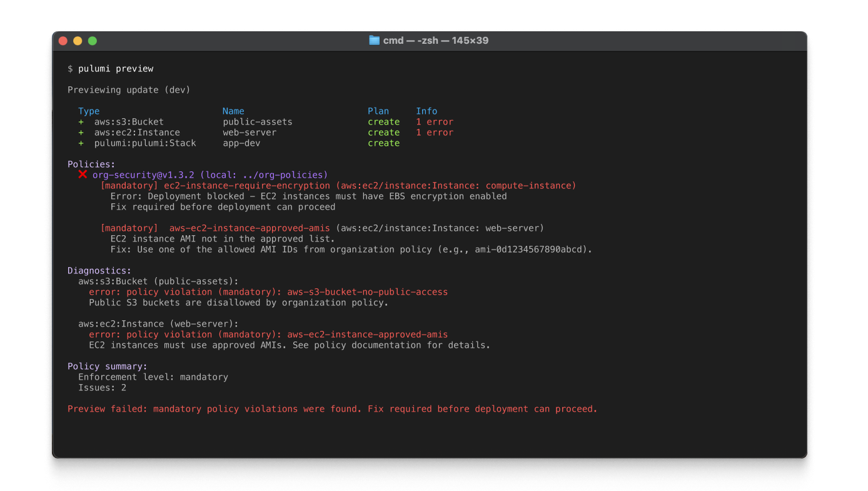Image resolution: width=868 pixels, height=491 pixels.
Task: Minimize the terminal using the yellow button
Action: [78, 41]
